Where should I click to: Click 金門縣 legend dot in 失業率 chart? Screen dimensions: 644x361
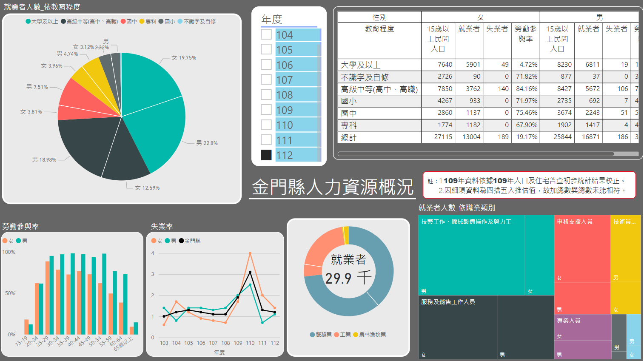pyautogui.click(x=181, y=241)
